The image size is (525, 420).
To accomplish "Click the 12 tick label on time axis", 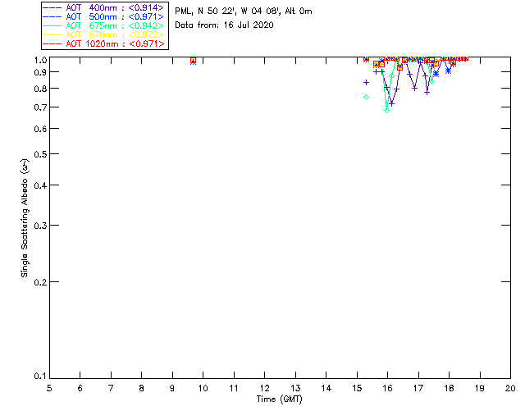I will tap(264, 387).
